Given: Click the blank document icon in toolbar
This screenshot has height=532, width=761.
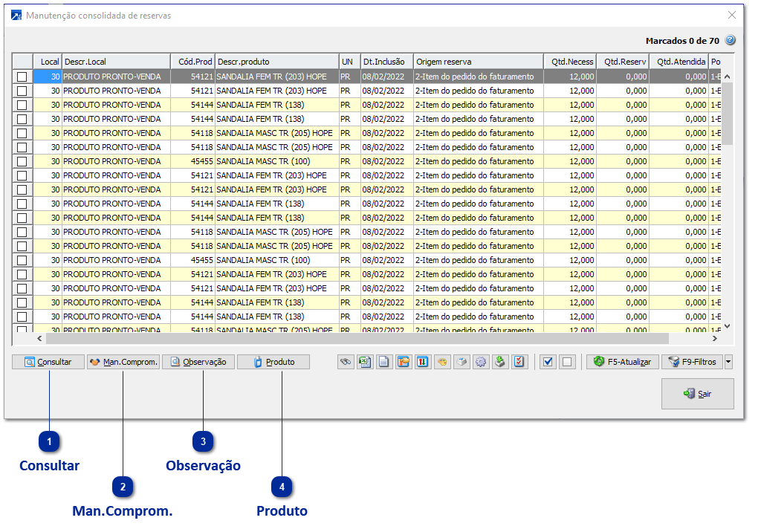Looking at the screenshot, I should (x=384, y=362).
